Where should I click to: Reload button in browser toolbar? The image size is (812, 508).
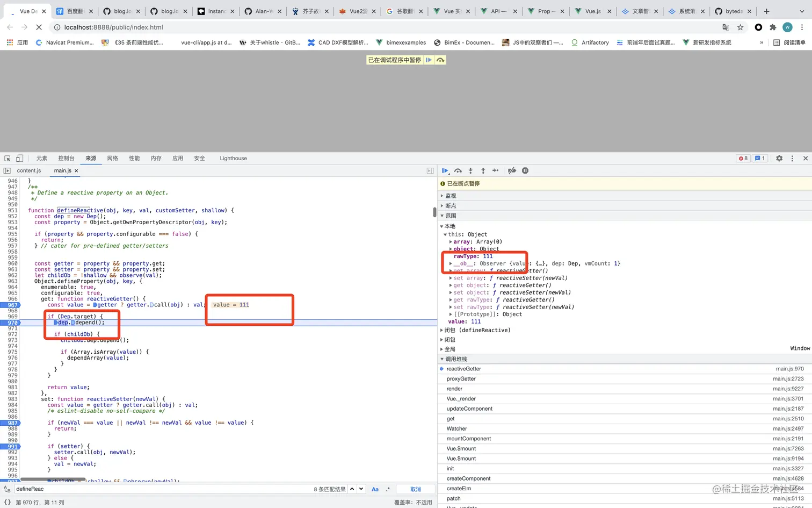tap(39, 27)
